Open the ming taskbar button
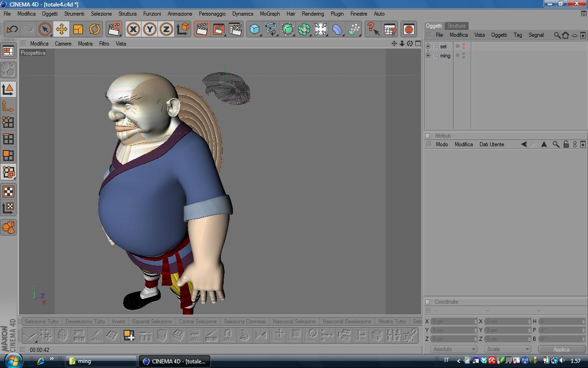The height and width of the screenshot is (368, 588). pyautogui.click(x=101, y=361)
